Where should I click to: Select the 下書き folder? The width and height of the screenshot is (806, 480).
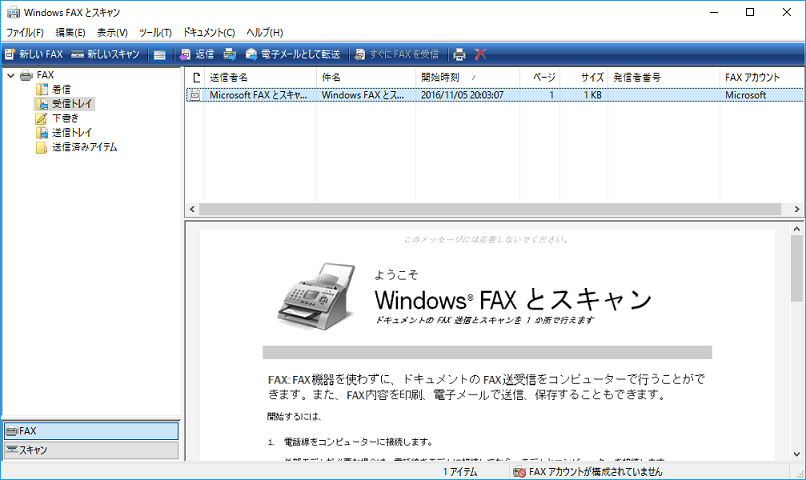tap(65, 118)
